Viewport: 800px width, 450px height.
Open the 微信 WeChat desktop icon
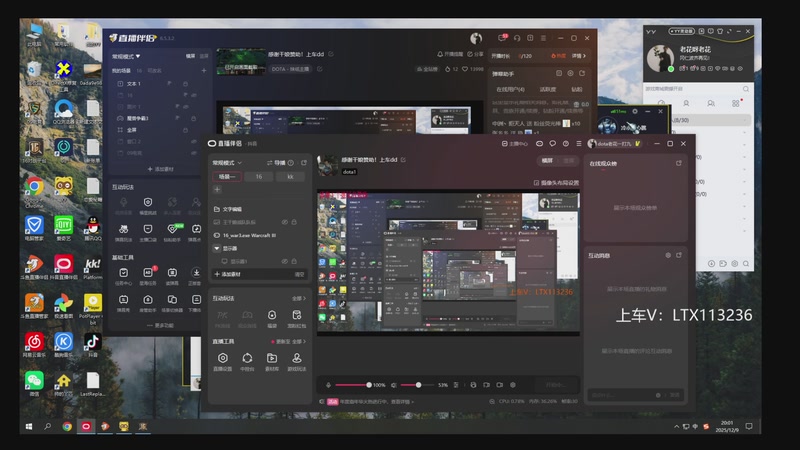coord(34,384)
